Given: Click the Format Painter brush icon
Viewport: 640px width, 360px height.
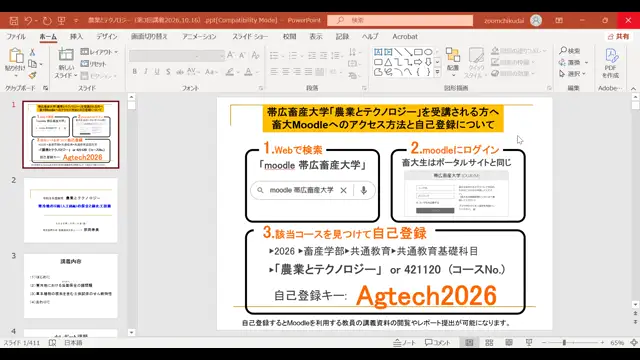Looking at the screenshot, I should (33, 75).
